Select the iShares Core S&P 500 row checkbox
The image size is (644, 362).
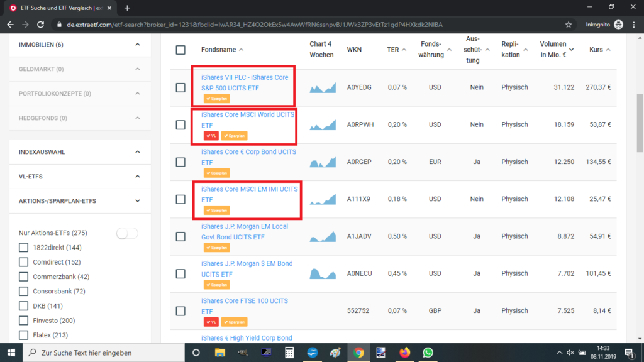(x=180, y=87)
